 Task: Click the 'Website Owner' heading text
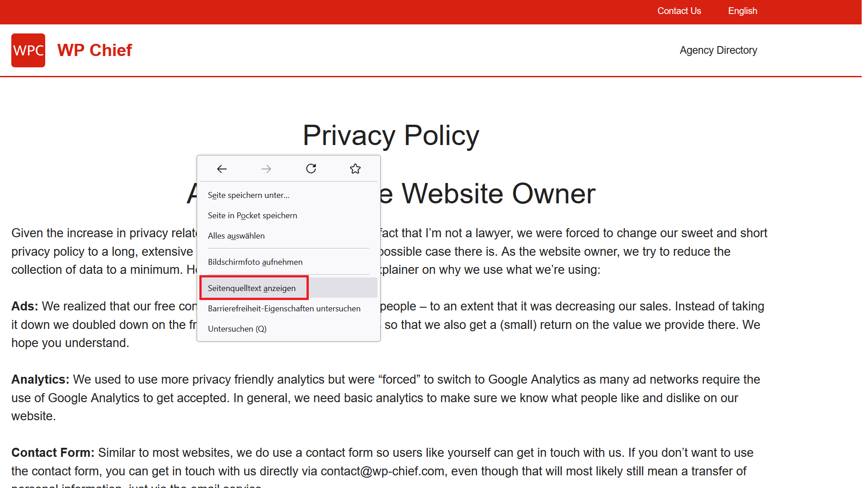coord(499,194)
